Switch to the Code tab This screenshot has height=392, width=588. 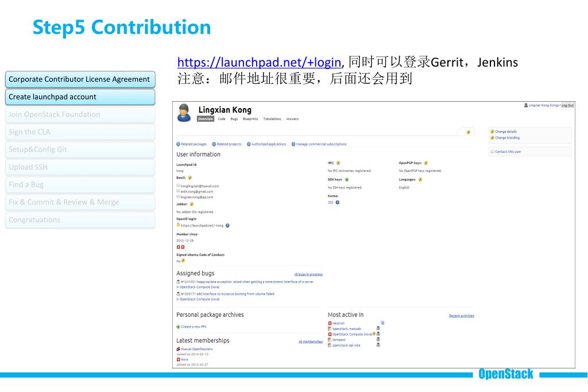click(x=222, y=119)
